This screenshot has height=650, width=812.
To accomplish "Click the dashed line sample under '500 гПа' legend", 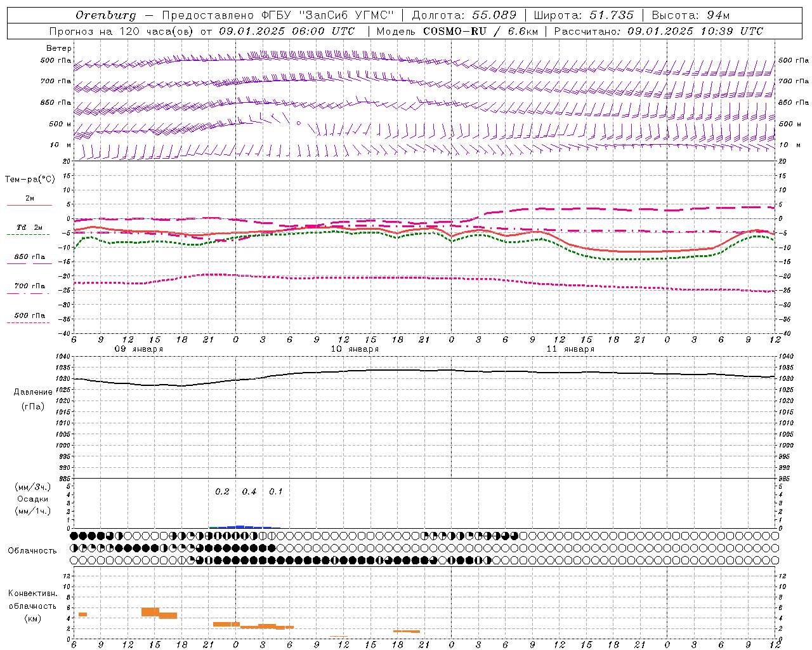I will [x=28, y=323].
